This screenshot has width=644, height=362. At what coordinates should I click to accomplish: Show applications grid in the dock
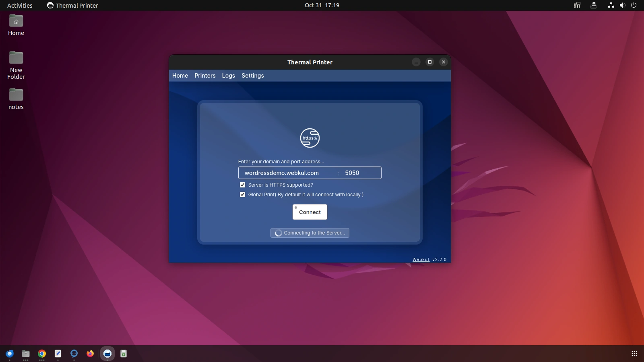(x=634, y=354)
